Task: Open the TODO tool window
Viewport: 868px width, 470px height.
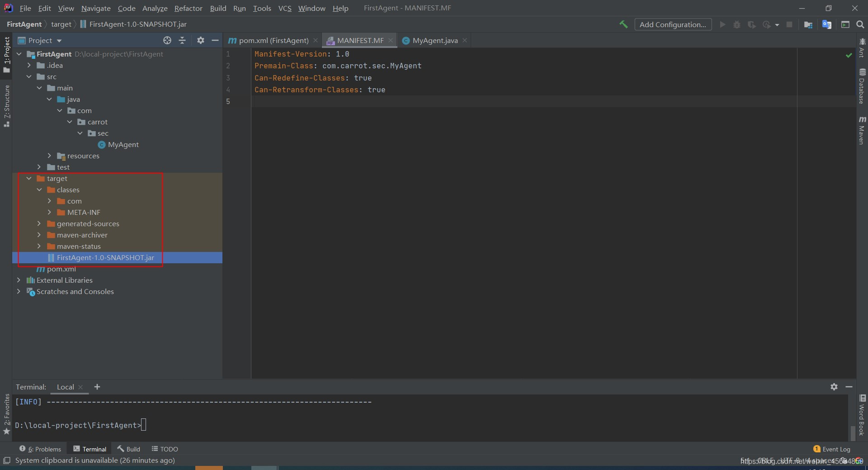Action: pyautogui.click(x=165, y=449)
